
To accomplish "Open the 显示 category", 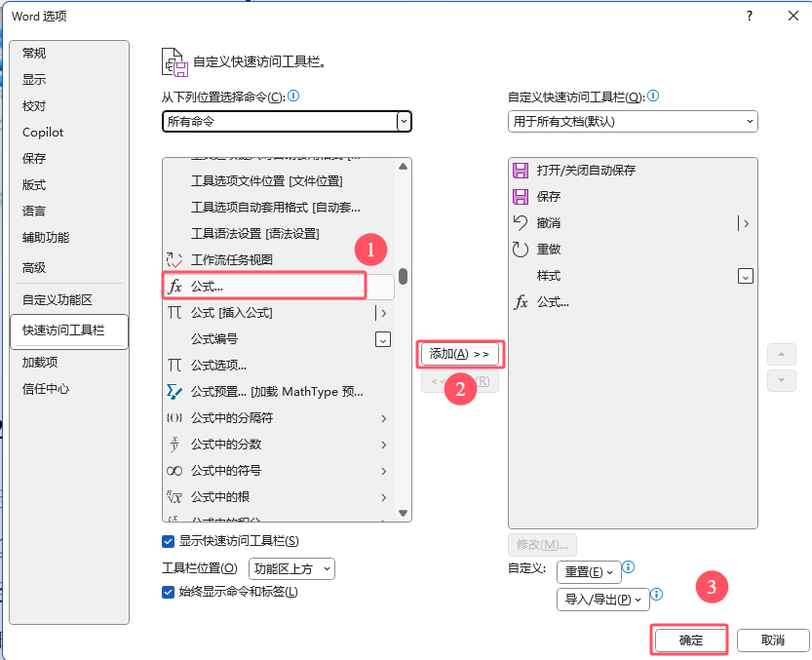I will click(x=69, y=79).
